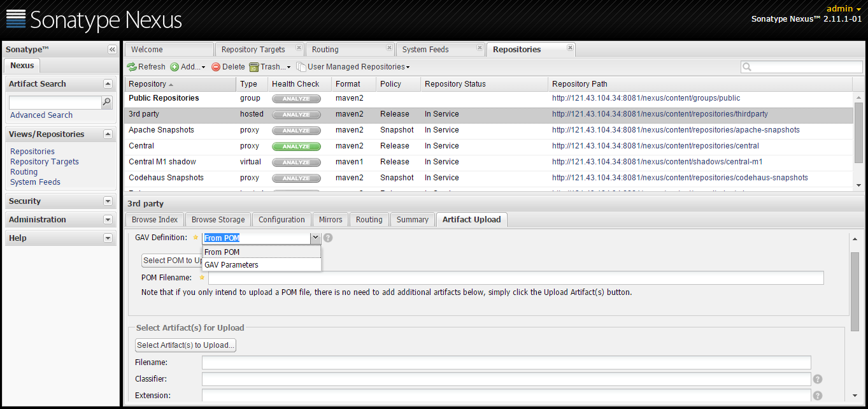Open the Advanced Search link
868x409 pixels.
click(x=41, y=115)
